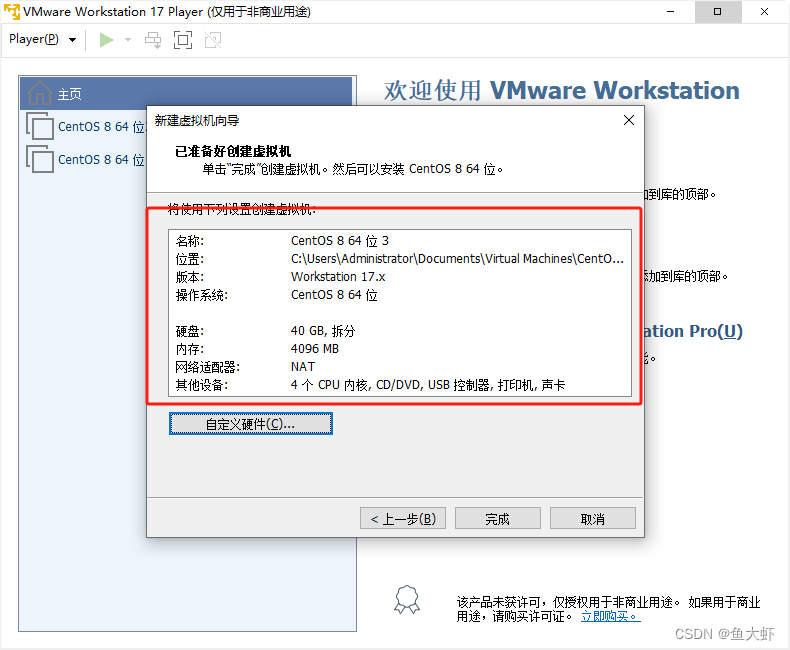Image resolution: width=790 pixels, height=650 pixels.
Task: Maximize the VMware Player window
Action: tap(717, 12)
